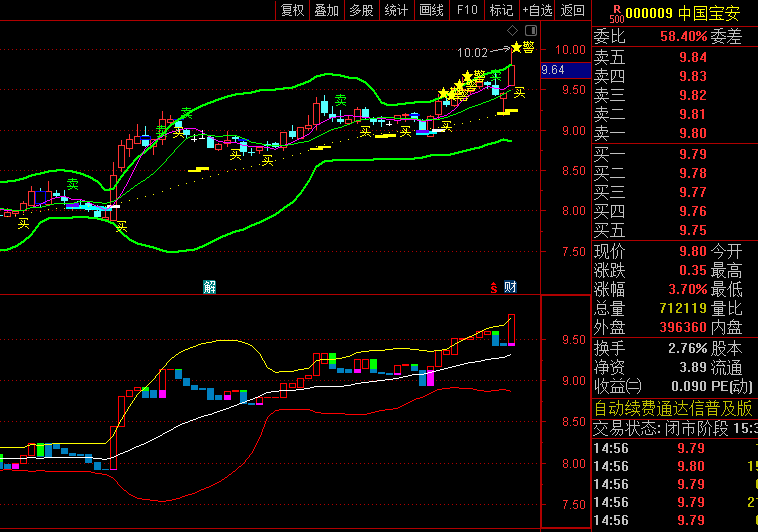This screenshot has width=758, height=532.
Task: Click the 返回 back button
Action: 572,10
